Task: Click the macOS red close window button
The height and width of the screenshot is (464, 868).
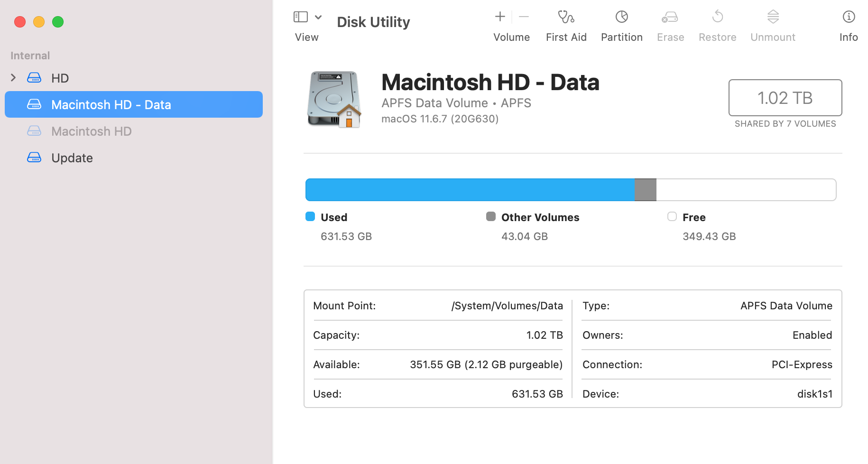Action: point(20,22)
